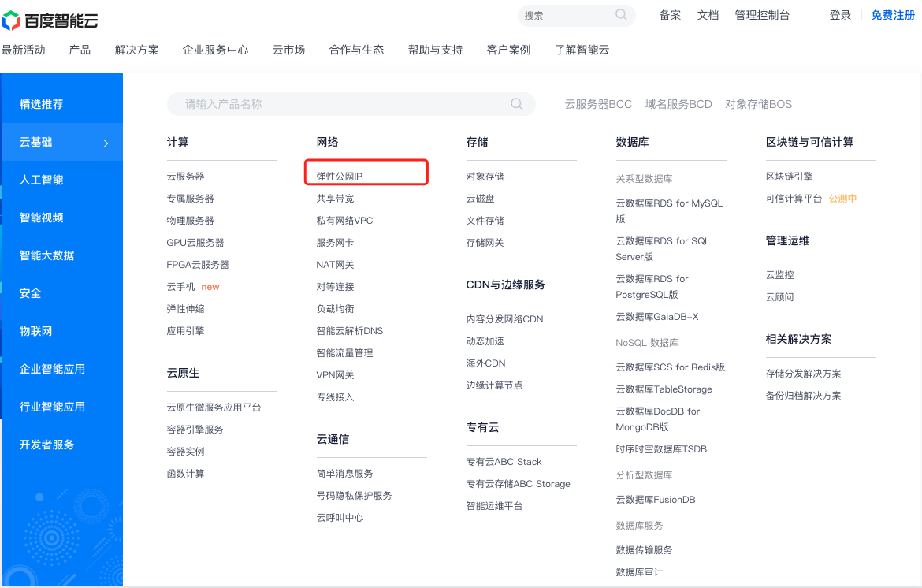Screen dimensions: 922x588
Task: Select 精选推荐 in the sidebar
Action: coord(41,104)
